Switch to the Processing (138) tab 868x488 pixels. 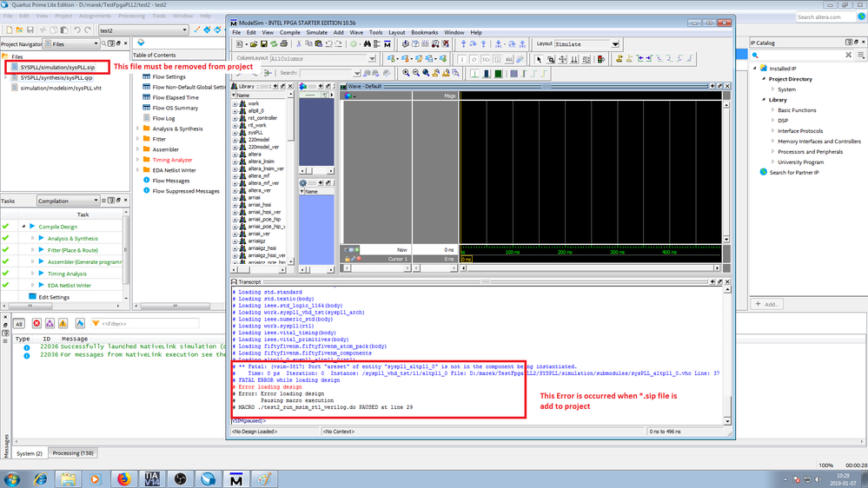click(x=74, y=453)
